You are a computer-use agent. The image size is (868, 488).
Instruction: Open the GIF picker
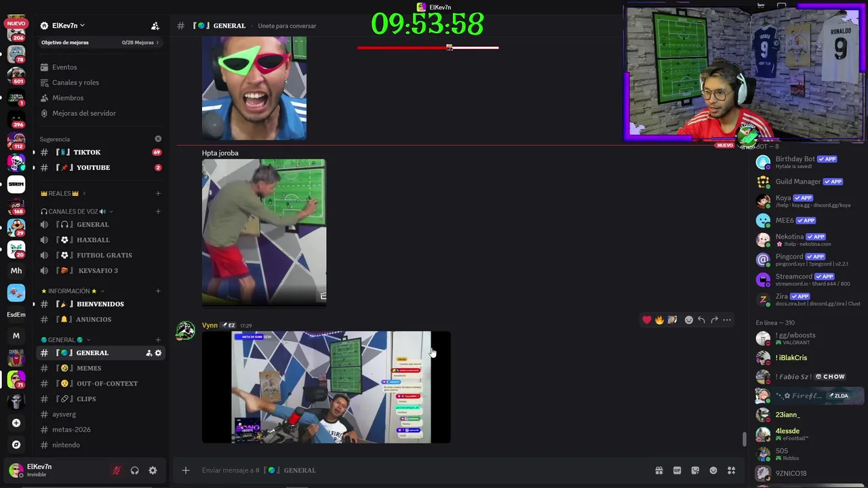677,470
